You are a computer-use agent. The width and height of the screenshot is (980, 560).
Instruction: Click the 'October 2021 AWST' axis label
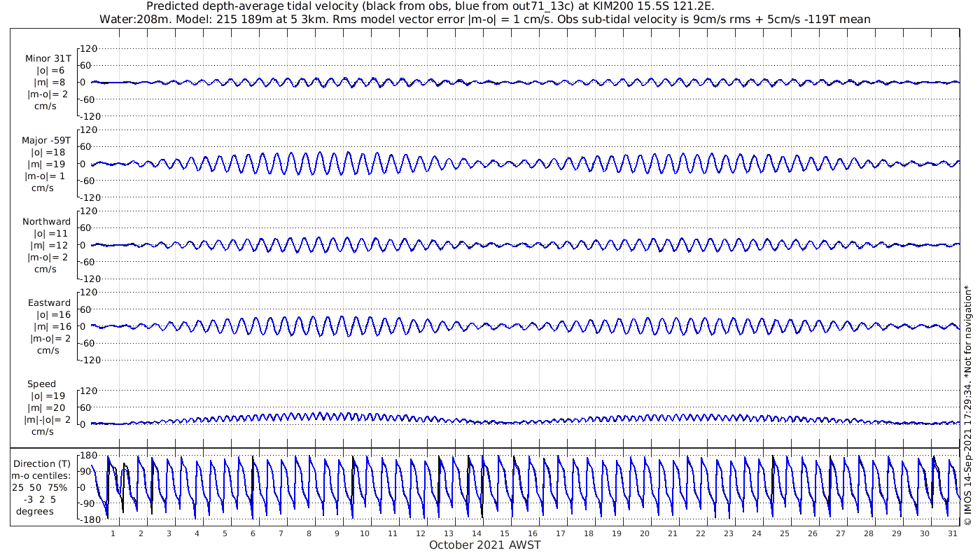coord(485,545)
